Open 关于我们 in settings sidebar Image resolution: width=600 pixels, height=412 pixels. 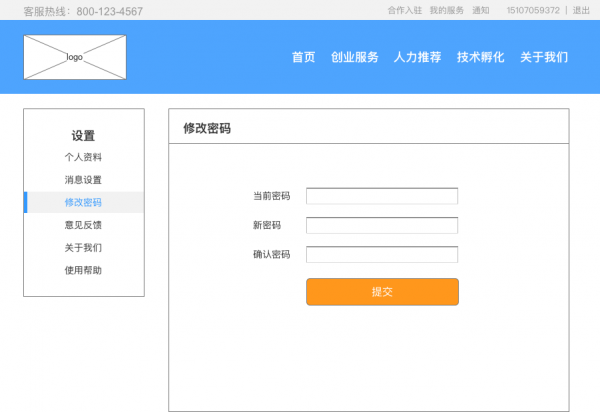coord(83,248)
